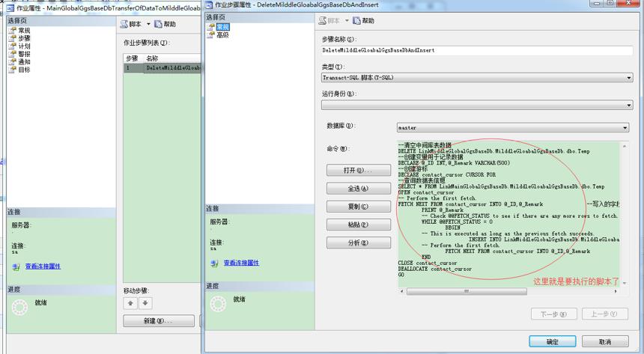Select the 计划 page in job properties
Image resolution: width=644 pixels, height=354 pixels.
point(24,46)
